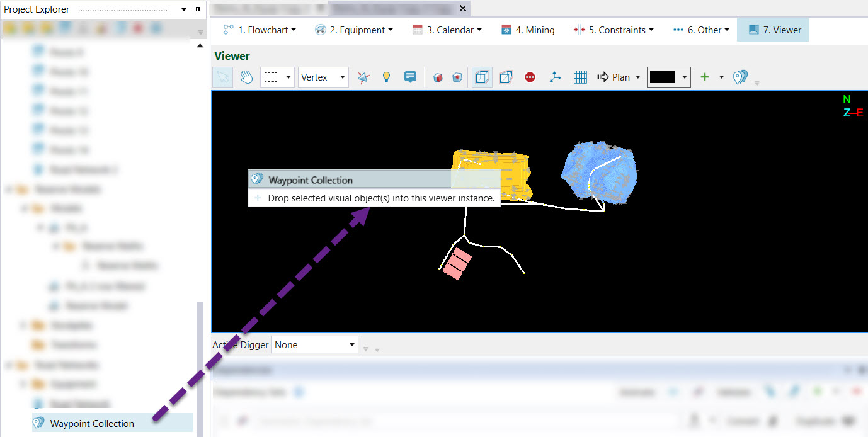Click the pink striped blocks in viewer
The width and height of the screenshot is (868, 437).
pos(457,263)
